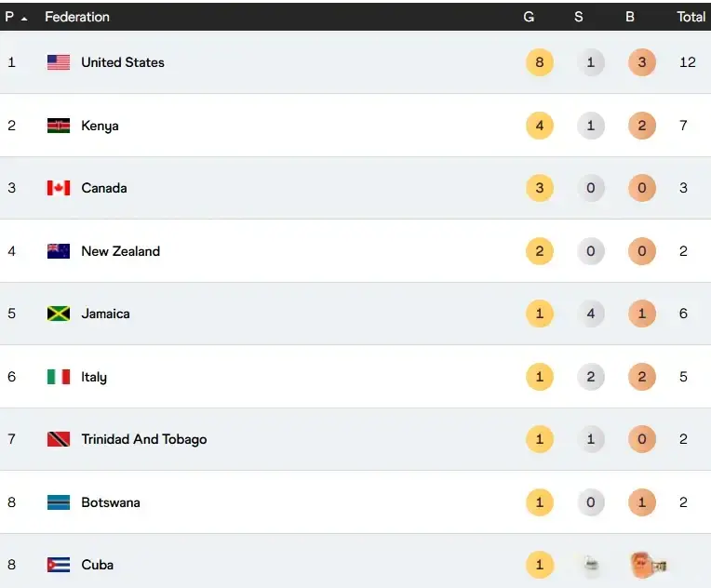The width and height of the screenshot is (711, 588).
Task: Sort table by G gold column header
Action: (529, 17)
